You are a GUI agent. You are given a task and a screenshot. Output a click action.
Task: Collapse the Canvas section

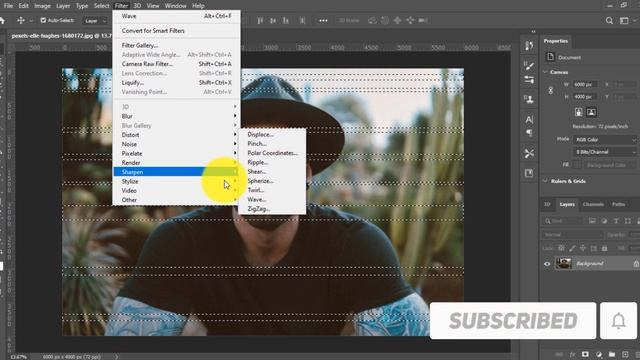pyautogui.click(x=545, y=72)
